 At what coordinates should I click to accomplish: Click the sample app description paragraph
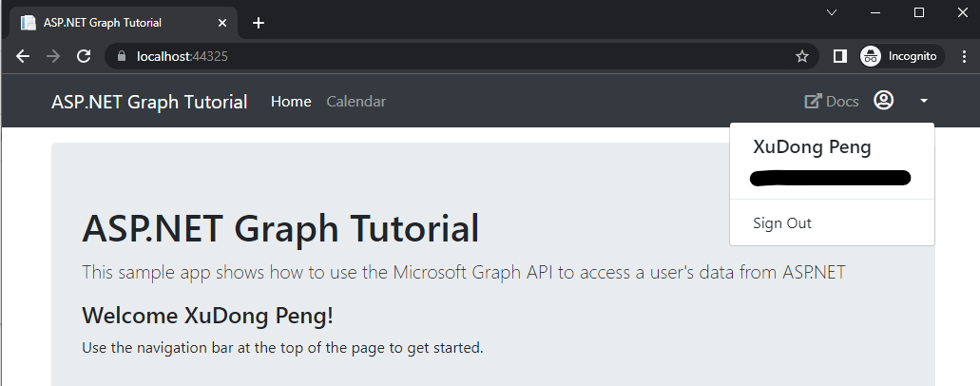[x=464, y=273]
